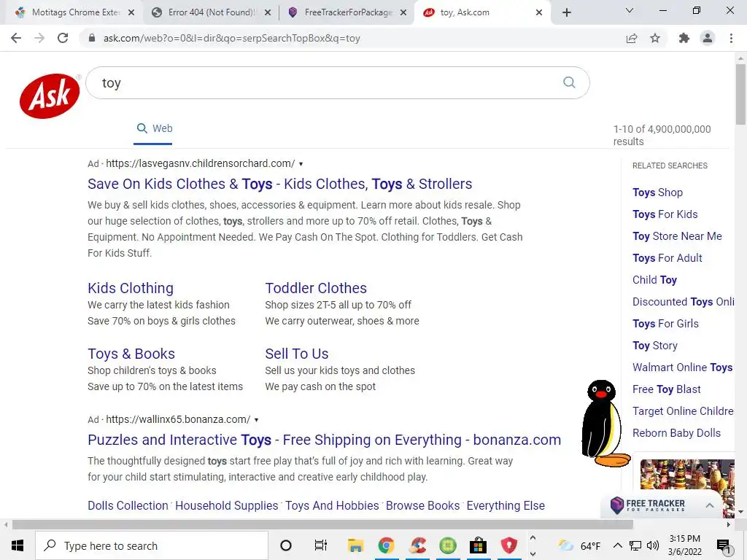Open the Toddler Clothes link
The height and width of the screenshot is (560, 747).
tap(316, 288)
